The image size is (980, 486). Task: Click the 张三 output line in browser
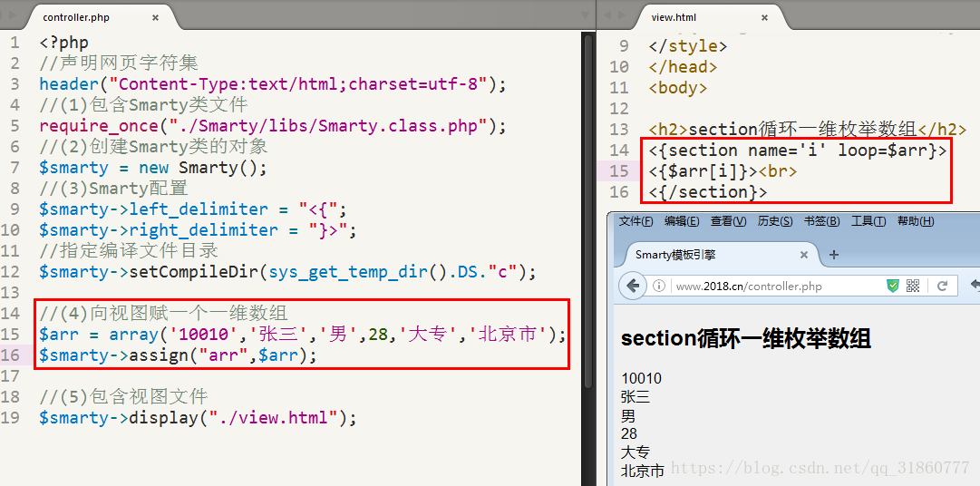click(x=636, y=396)
